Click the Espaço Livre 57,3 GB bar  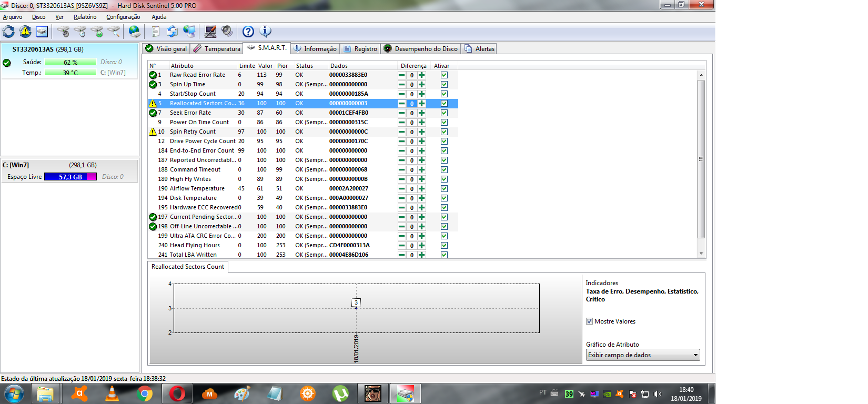[70, 177]
